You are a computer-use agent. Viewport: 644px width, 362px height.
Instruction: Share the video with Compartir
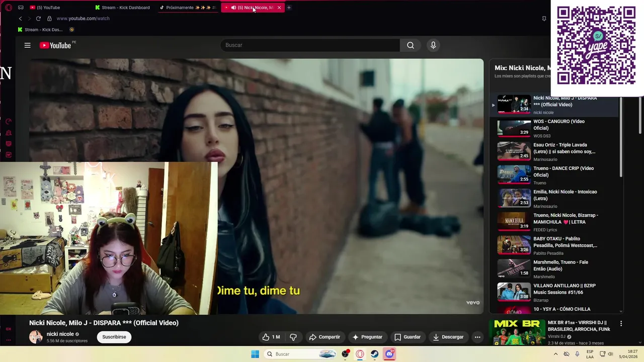pos(325,337)
